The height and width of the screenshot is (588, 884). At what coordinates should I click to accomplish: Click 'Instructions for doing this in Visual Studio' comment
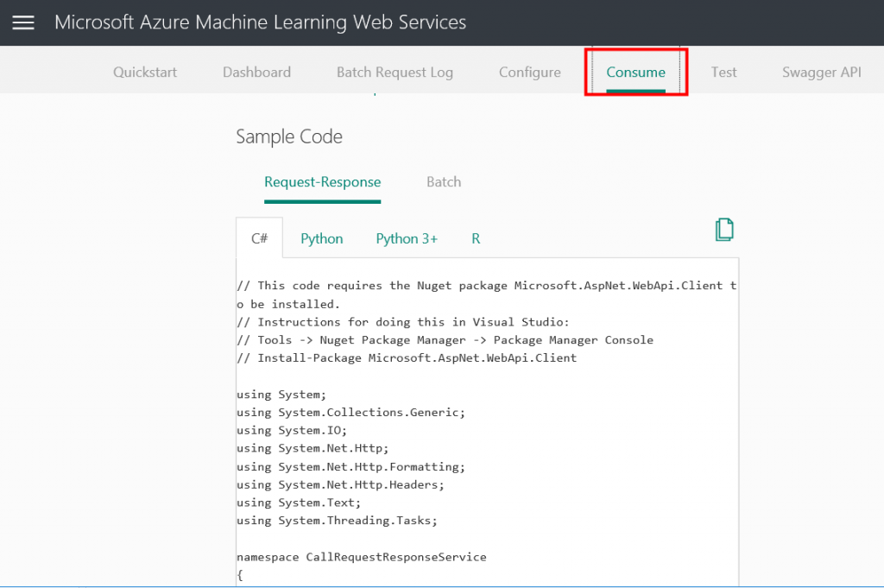coord(403,322)
